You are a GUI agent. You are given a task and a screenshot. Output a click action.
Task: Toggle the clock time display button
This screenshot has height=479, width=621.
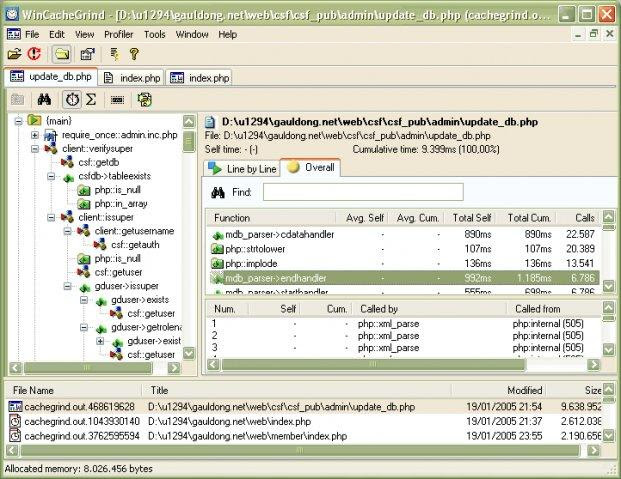click(72, 99)
